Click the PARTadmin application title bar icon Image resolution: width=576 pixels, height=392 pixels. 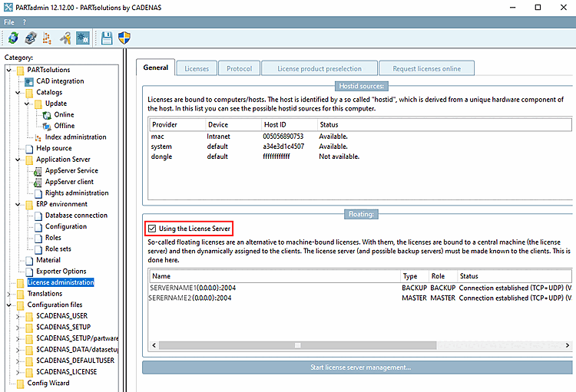pyautogui.click(x=8, y=8)
